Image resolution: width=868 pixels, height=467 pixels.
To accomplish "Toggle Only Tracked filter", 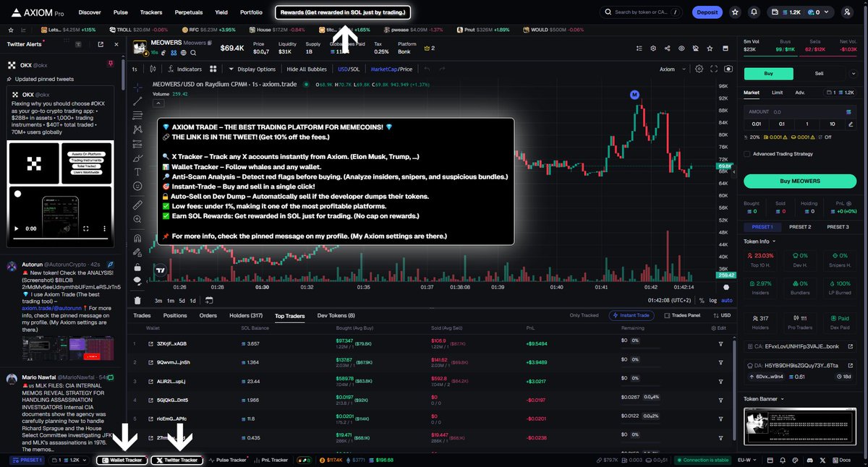I will tap(584, 315).
